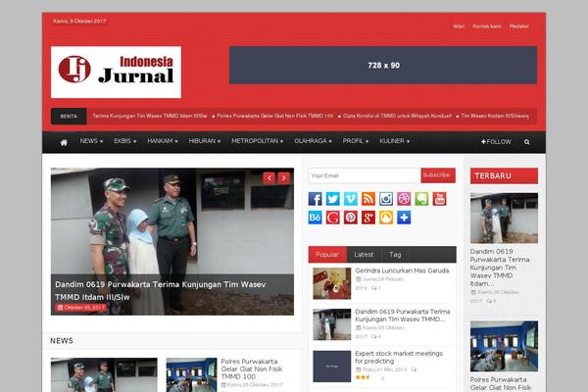
Task: Expand the NEWS menu dropdown
Action: [91, 141]
